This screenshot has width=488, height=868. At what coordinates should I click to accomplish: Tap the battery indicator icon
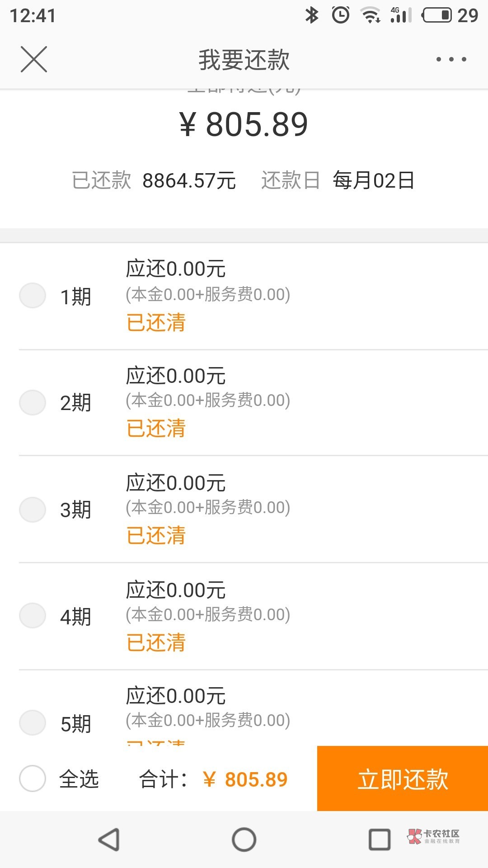[437, 15]
